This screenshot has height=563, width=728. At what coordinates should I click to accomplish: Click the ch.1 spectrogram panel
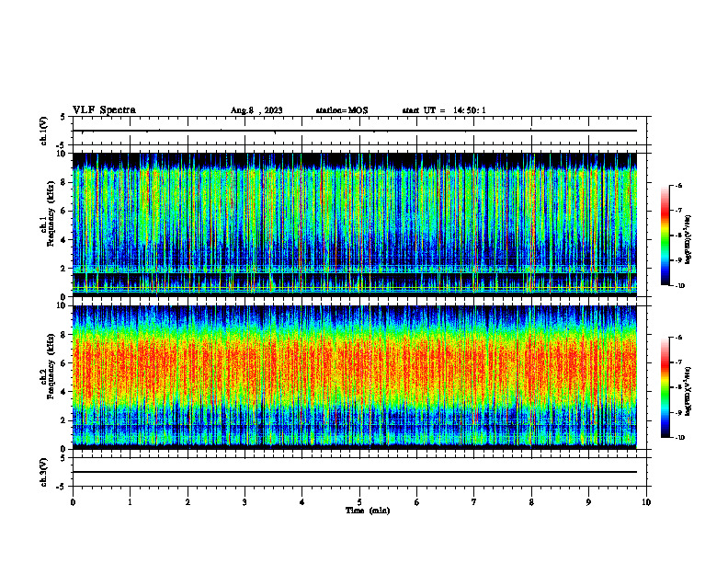point(355,224)
